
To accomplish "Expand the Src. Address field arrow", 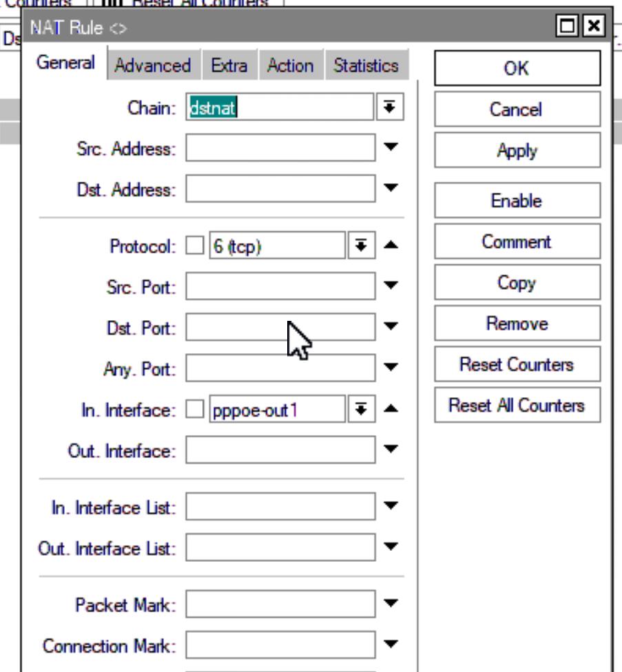I will click(391, 147).
